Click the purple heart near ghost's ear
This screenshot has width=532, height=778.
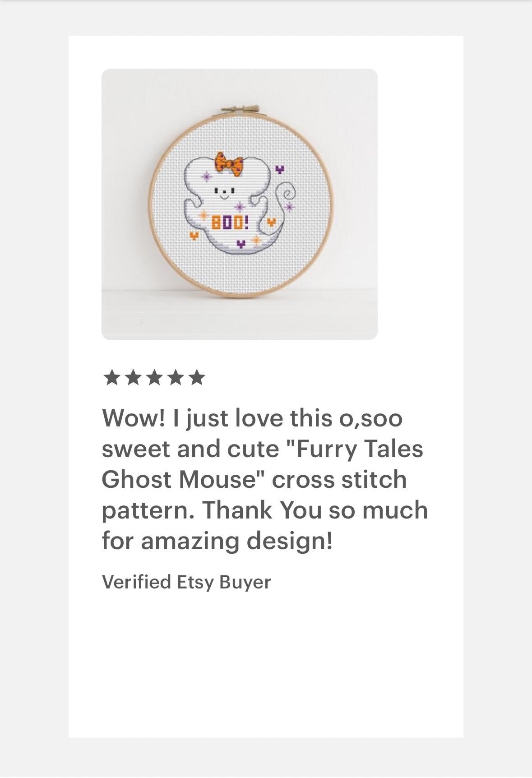pyautogui.click(x=280, y=170)
